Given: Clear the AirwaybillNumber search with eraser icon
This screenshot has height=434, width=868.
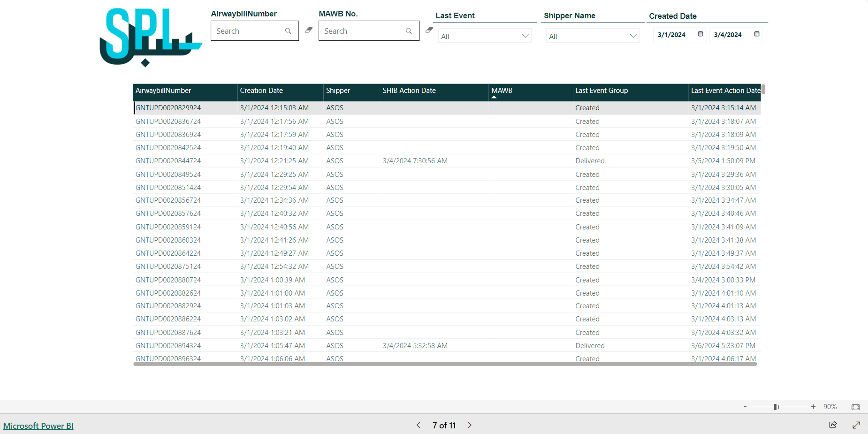Looking at the screenshot, I should pos(309,30).
